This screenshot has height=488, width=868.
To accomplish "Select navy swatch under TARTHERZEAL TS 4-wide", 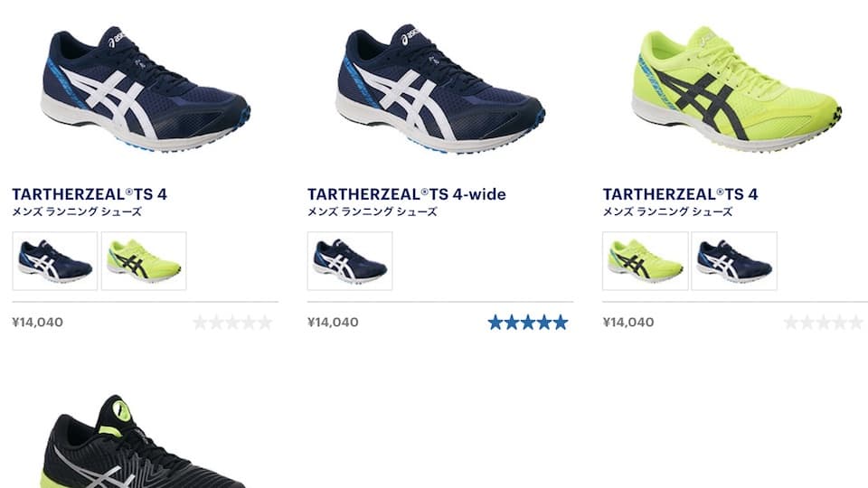I will 350,260.
